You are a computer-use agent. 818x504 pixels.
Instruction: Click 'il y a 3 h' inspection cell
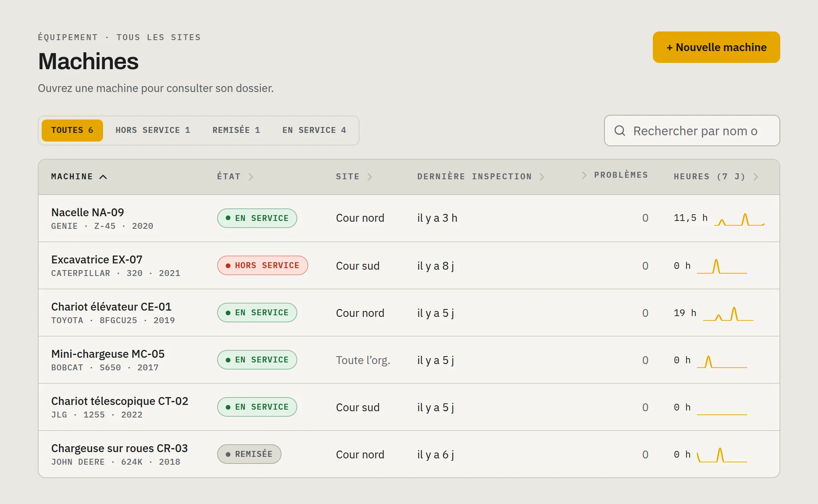pos(437,218)
